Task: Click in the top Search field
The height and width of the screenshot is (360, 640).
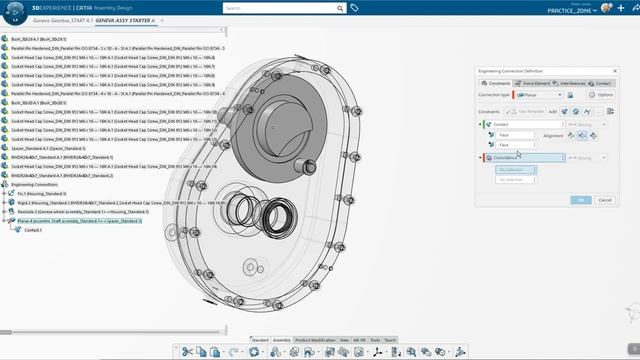Action: pyautogui.click(x=280, y=8)
